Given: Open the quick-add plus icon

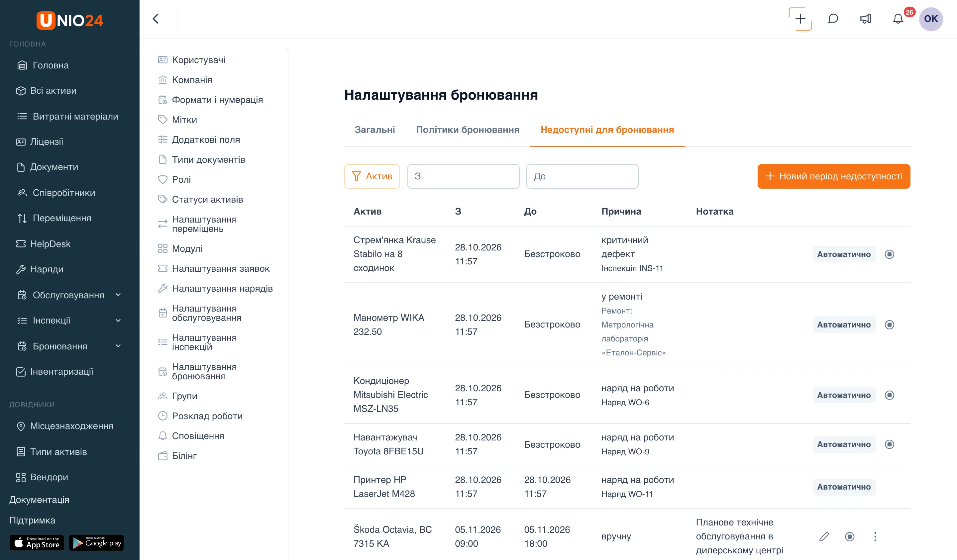Looking at the screenshot, I should click(x=800, y=19).
